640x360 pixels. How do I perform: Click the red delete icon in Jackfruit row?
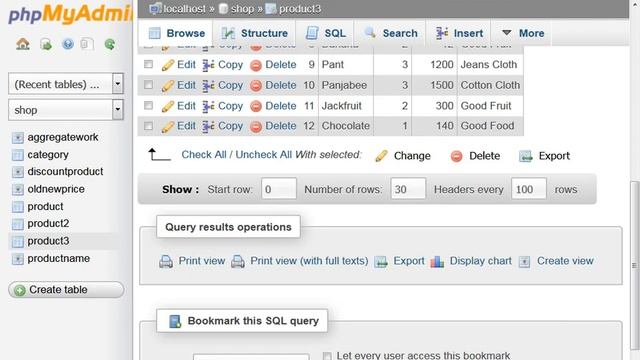click(x=256, y=107)
